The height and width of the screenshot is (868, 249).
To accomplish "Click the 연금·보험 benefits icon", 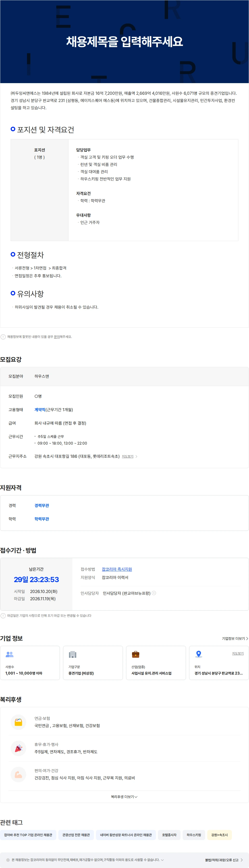I will 18,722.
